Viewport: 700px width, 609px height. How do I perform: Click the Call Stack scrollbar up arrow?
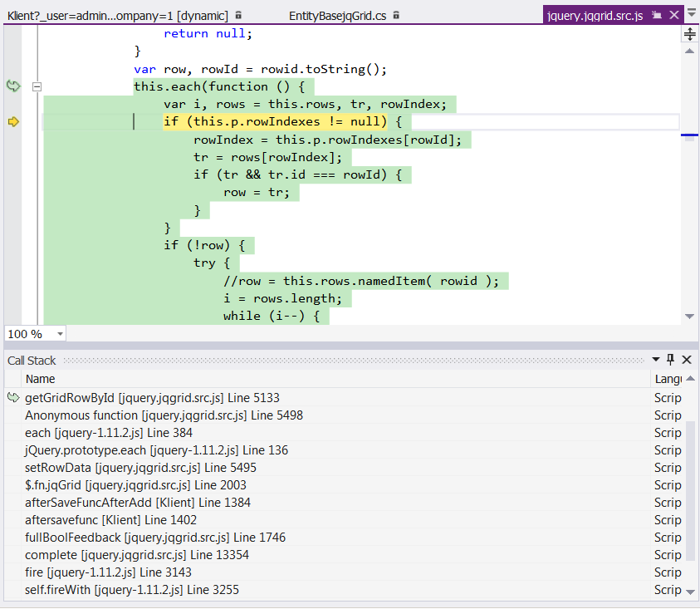pos(690,379)
